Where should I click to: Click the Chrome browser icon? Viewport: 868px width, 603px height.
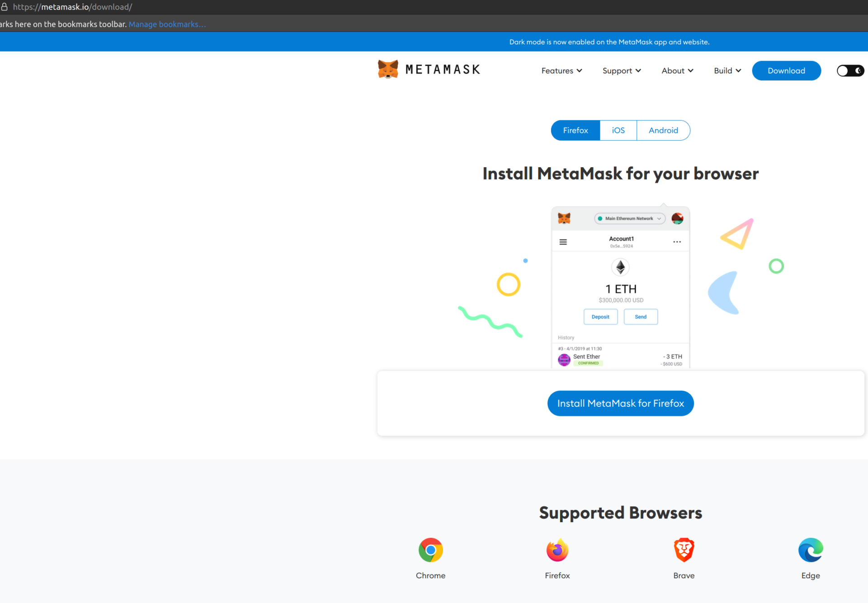430,550
